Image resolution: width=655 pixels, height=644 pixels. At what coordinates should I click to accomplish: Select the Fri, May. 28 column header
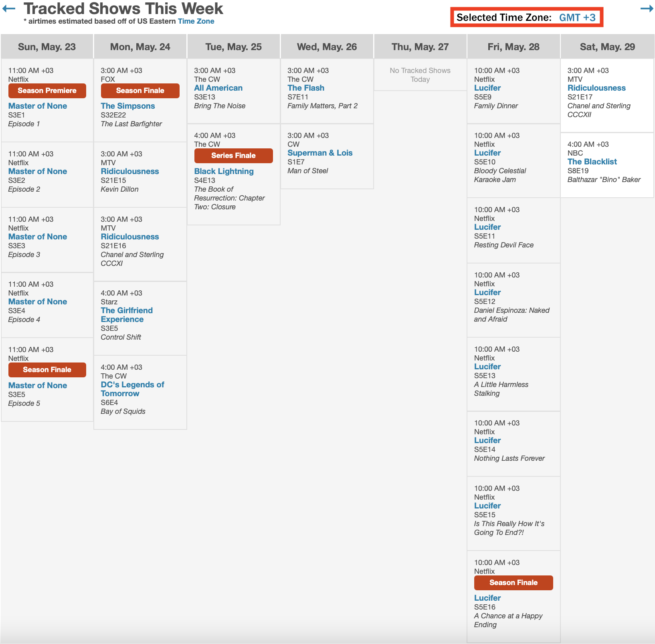pos(513,47)
